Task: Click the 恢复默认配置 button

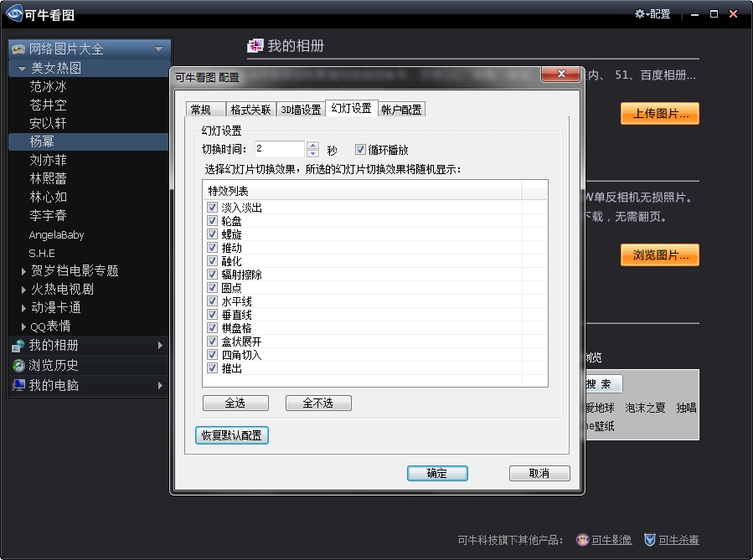Action: pos(230,435)
